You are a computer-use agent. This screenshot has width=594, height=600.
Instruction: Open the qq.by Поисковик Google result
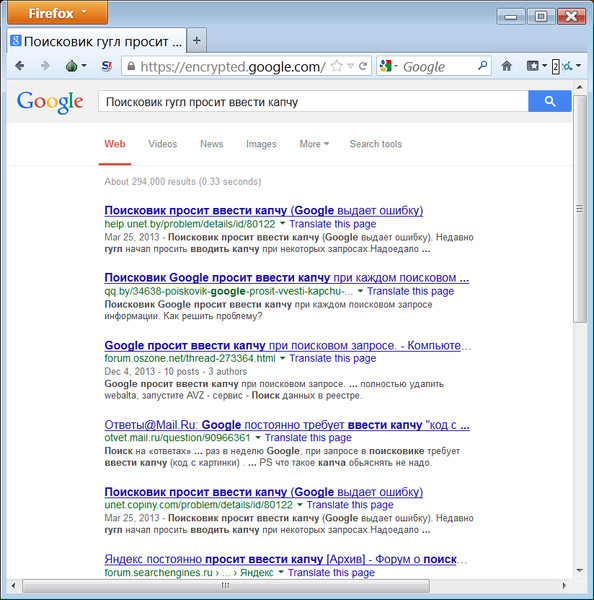click(x=287, y=277)
